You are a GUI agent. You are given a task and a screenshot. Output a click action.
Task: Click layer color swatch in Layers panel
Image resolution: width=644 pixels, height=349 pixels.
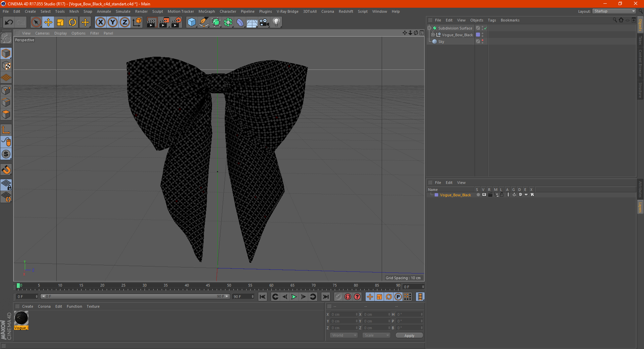click(436, 195)
